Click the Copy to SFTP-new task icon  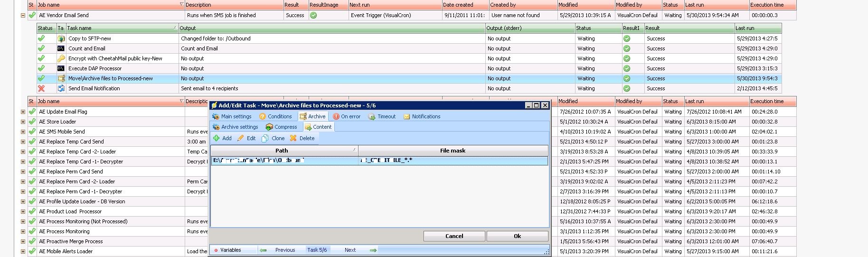(61, 38)
